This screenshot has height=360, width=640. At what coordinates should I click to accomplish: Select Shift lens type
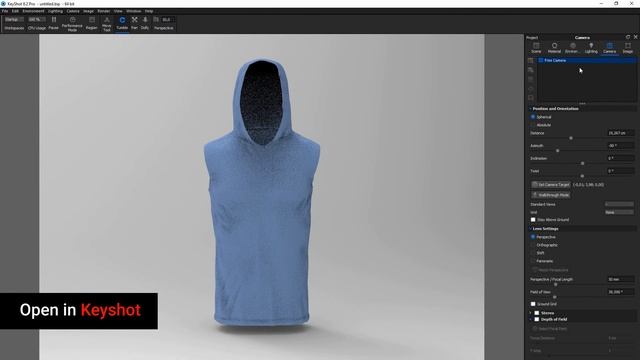[x=533, y=253]
